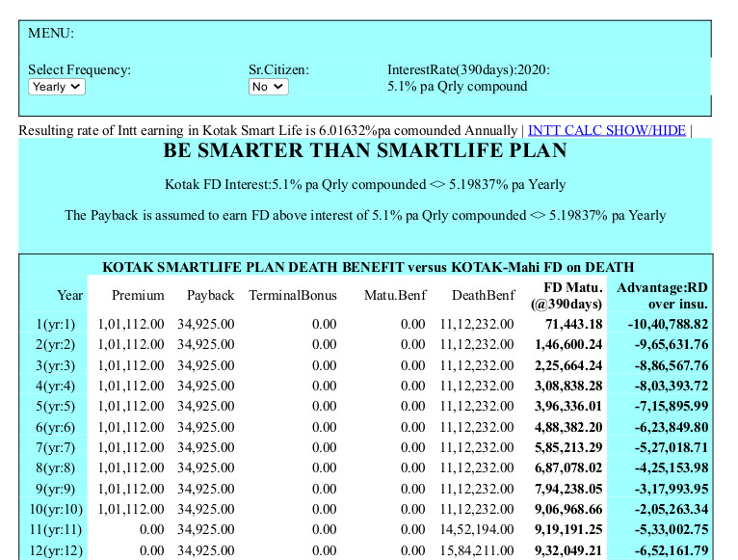Screen dimensions: 738x560
Task: Select row label 11(yr:11)
Action: (56, 530)
